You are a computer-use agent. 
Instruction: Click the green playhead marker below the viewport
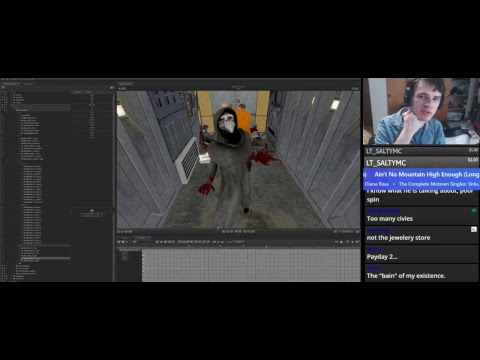[x=218, y=228]
